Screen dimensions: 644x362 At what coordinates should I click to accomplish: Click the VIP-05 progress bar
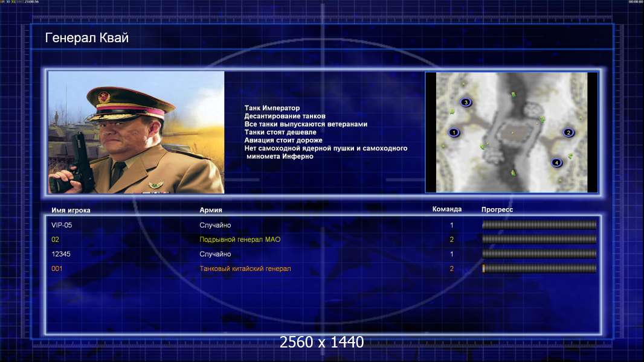click(539, 224)
